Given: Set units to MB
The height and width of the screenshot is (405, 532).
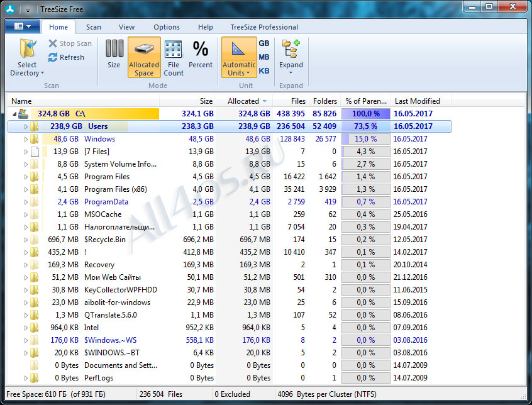Looking at the screenshot, I should pos(264,57).
